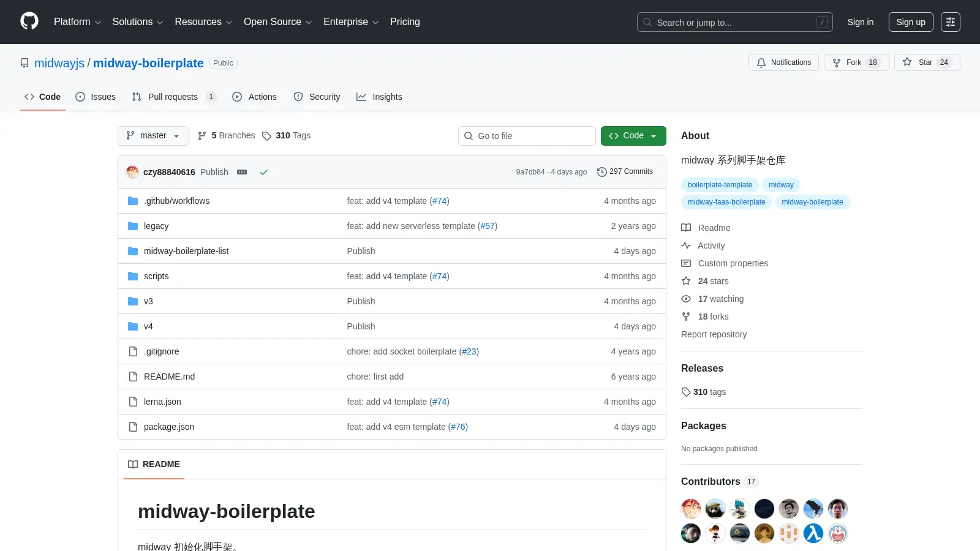Image resolution: width=980 pixels, height=551 pixels.
Task: Expand the Resources menu
Action: coord(203,22)
